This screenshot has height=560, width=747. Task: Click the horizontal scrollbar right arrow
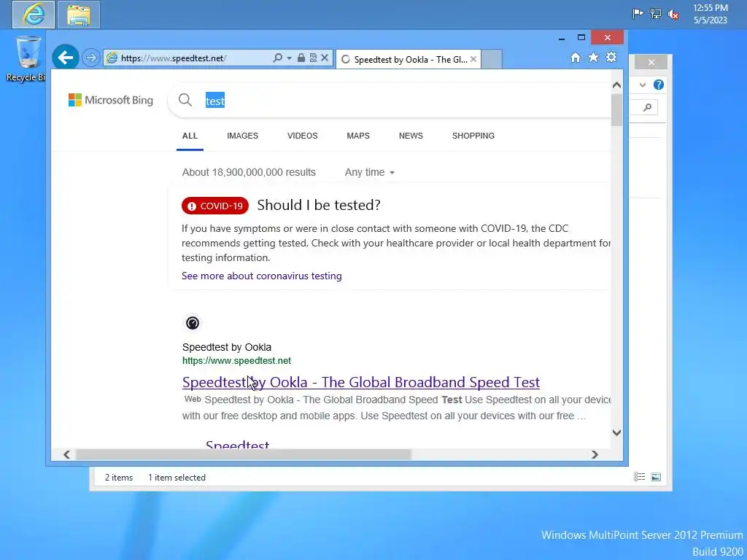pos(595,454)
